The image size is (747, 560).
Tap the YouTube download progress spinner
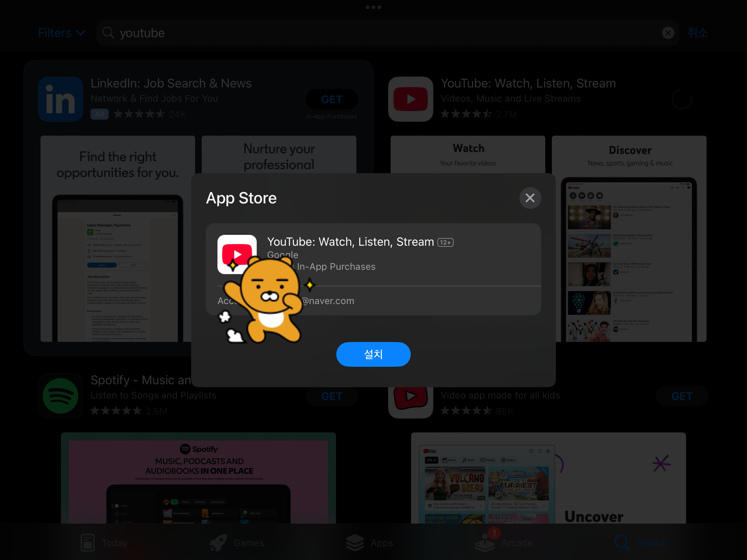(682, 99)
